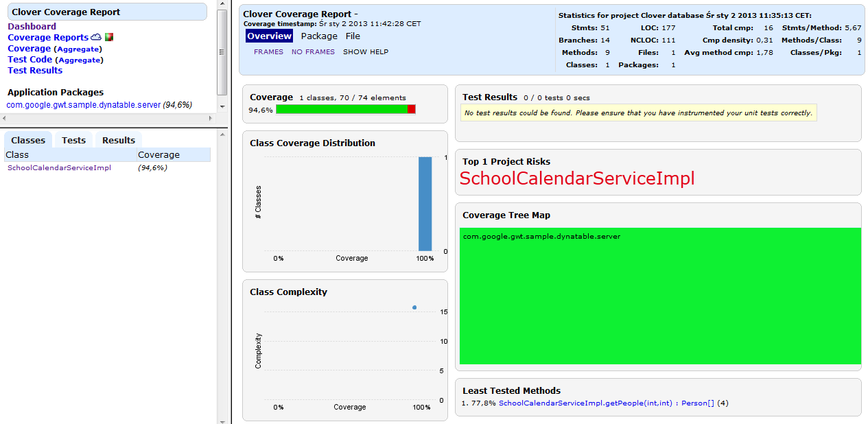Image resolution: width=868 pixels, height=424 pixels.
Task: Switch to NO FRAMES view
Action: tap(313, 51)
